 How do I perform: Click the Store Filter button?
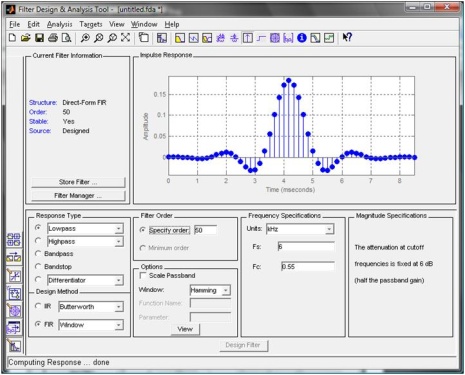pos(78,182)
